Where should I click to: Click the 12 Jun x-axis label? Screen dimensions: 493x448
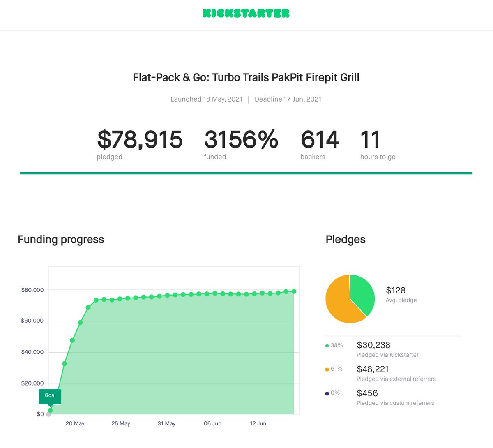(x=258, y=423)
